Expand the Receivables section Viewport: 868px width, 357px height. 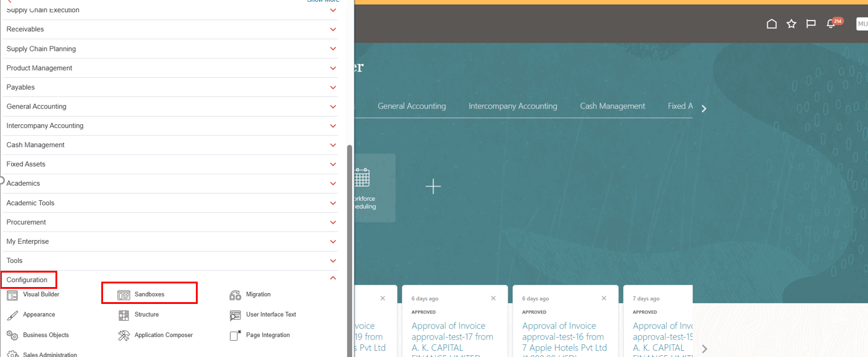[333, 29]
